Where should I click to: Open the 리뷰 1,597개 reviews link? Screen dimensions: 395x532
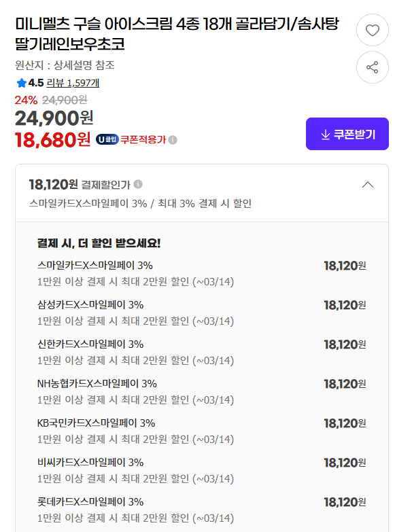(73, 83)
